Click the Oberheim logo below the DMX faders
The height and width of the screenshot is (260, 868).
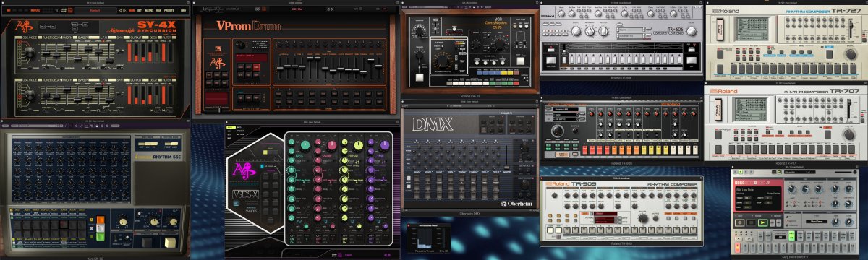pyautogui.click(x=516, y=203)
